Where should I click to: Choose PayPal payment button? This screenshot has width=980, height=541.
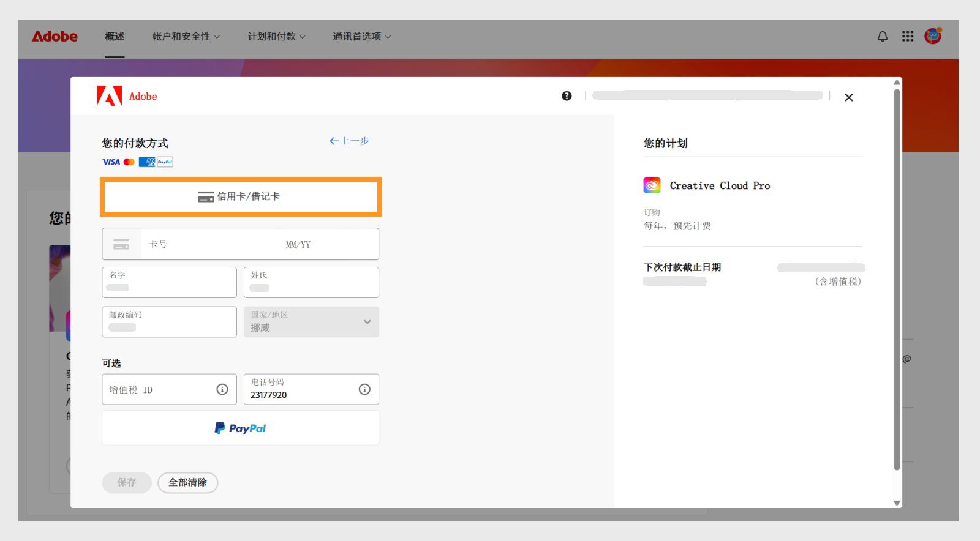pos(240,428)
